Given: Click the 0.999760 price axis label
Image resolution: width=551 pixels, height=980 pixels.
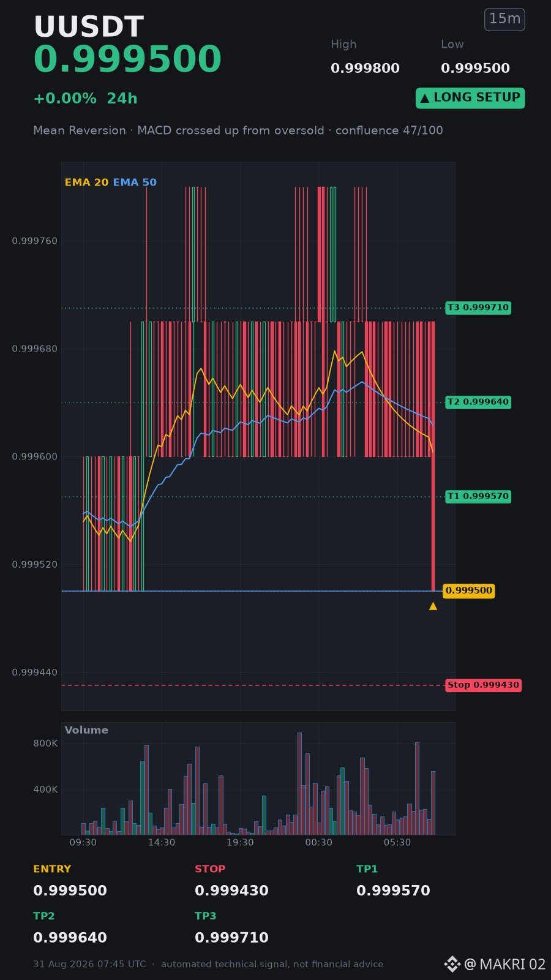Looking at the screenshot, I should pos(35,241).
